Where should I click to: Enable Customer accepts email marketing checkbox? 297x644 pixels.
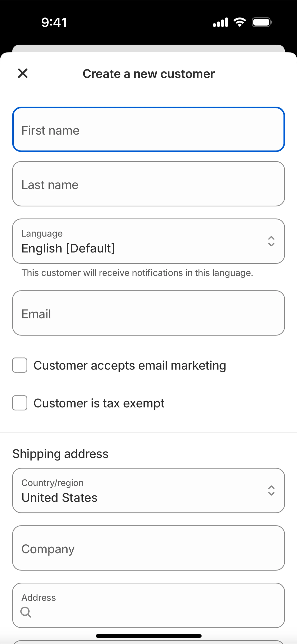pos(20,365)
